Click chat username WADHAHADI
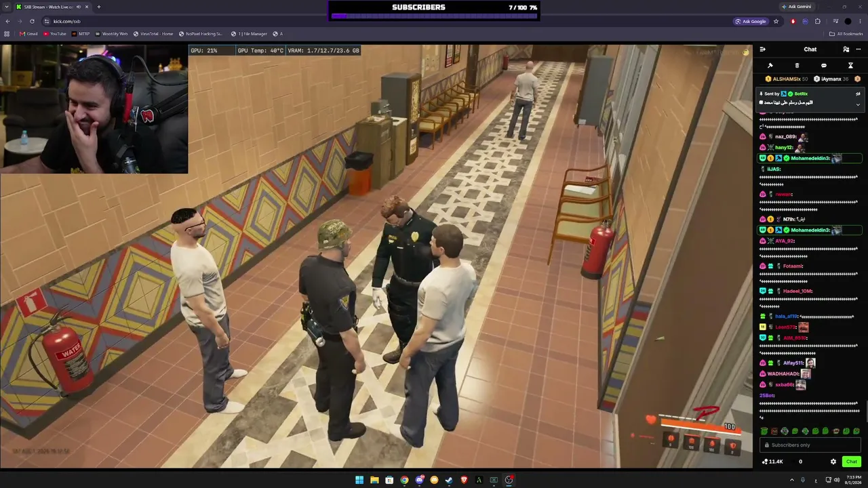Viewport: 868px width, 488px height. (x=783, y=374)
